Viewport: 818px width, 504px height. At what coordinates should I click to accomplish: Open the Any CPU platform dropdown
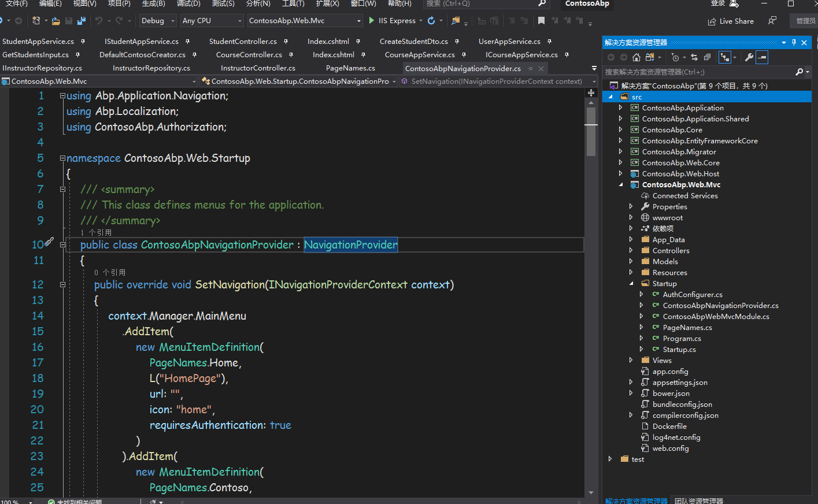click(212, 21)
